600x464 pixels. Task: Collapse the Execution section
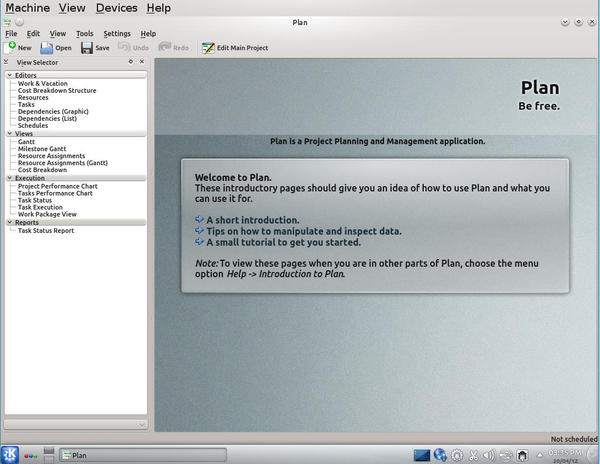(10, 178)
